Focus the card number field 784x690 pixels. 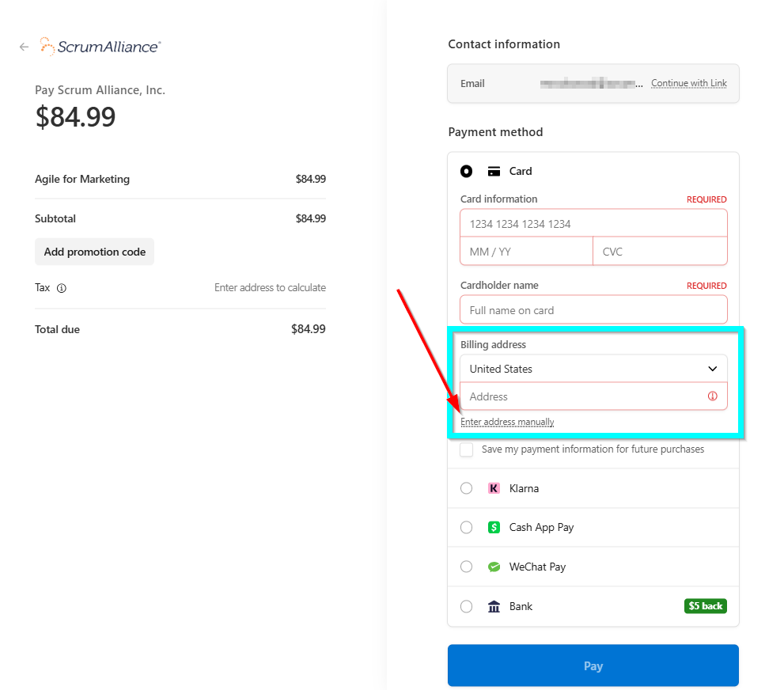593,223
